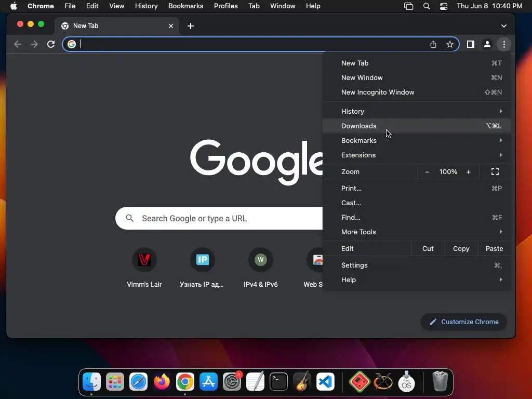Launch Firefox from the dock
Viewport: 532px width, 399px height.
(162, 382)
